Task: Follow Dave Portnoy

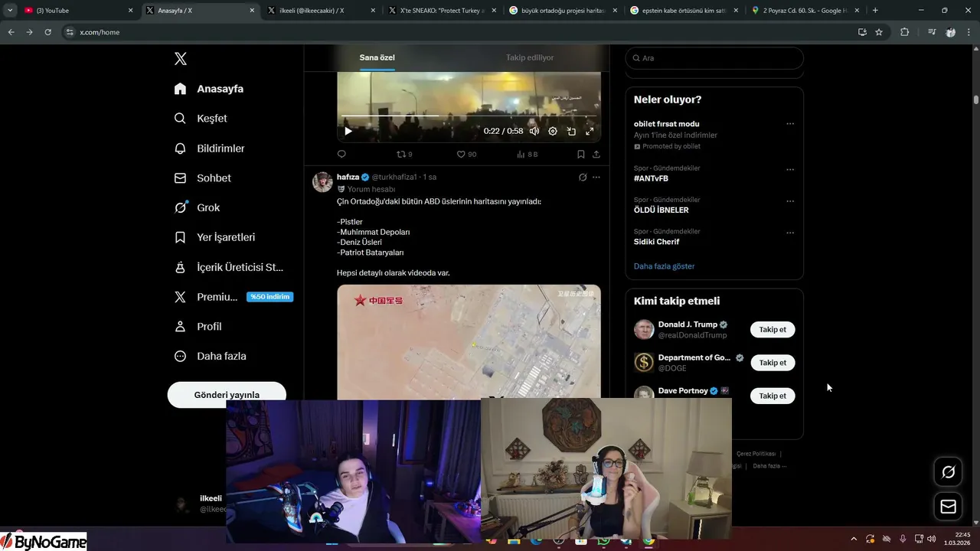Action: (x=773, y=396)
